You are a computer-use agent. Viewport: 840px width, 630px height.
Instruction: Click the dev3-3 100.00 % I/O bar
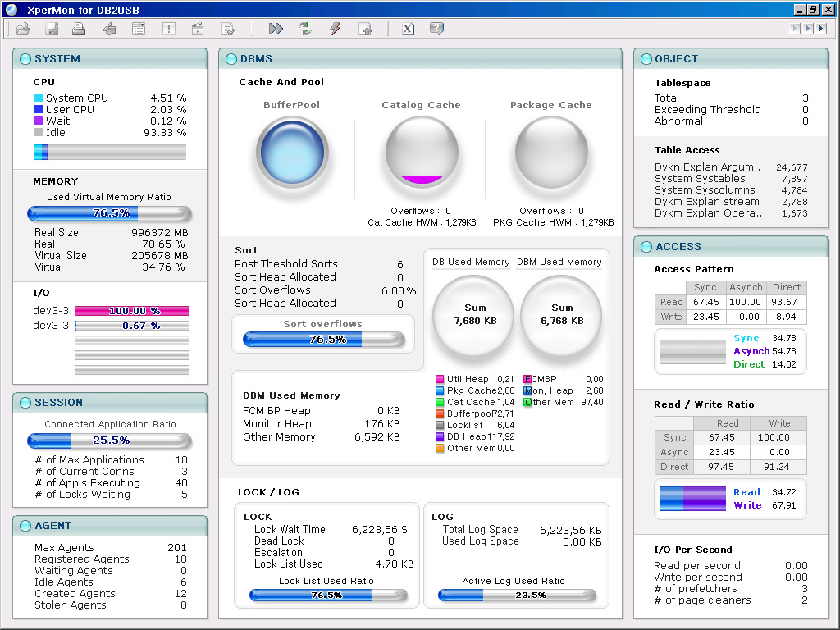pos(132,311)
